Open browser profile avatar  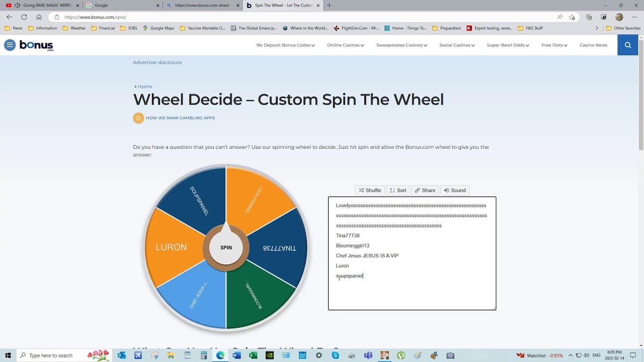[619, 17]
